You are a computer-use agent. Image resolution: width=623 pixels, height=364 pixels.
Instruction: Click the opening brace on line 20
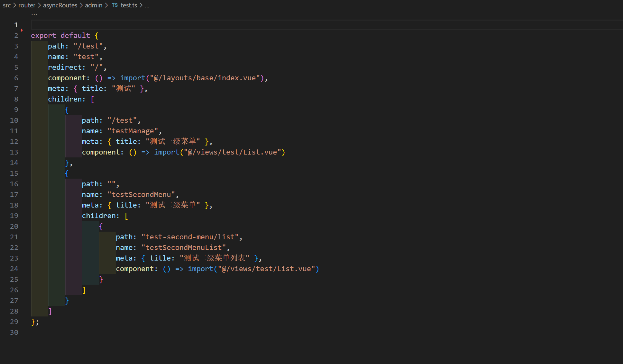point(101,226)
